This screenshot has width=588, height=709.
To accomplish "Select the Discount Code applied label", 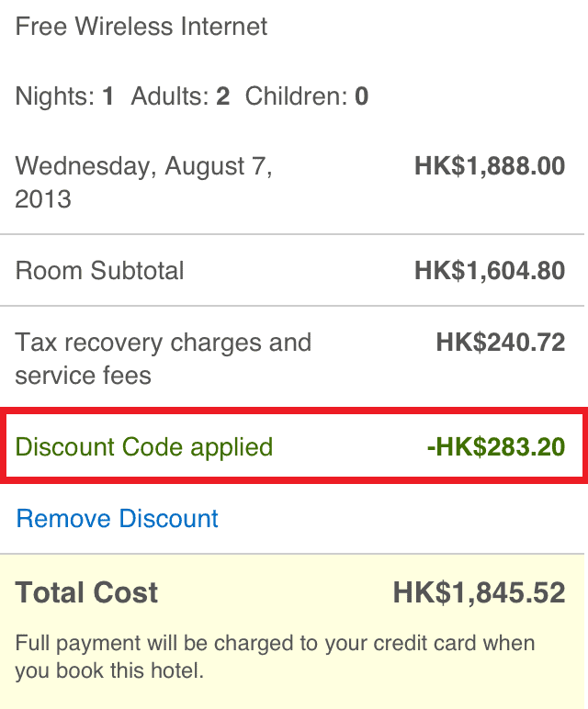I will [144, 447].
